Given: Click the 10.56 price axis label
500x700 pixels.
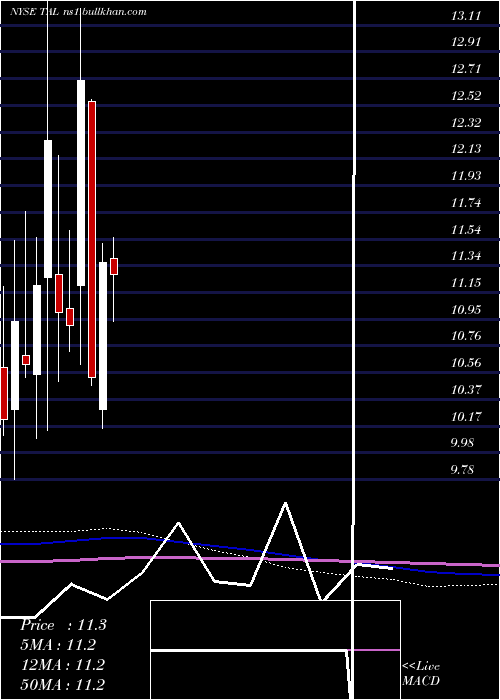Looking at the screenshot, I should tap(466, 363).
